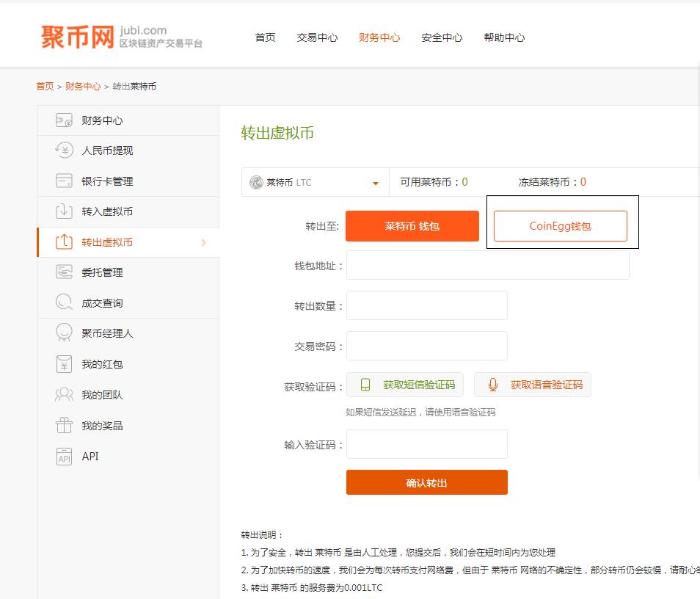Click the 人民币提现 yen icon
Viewport: 700px width, 599px height.
(x=65, y=150)
